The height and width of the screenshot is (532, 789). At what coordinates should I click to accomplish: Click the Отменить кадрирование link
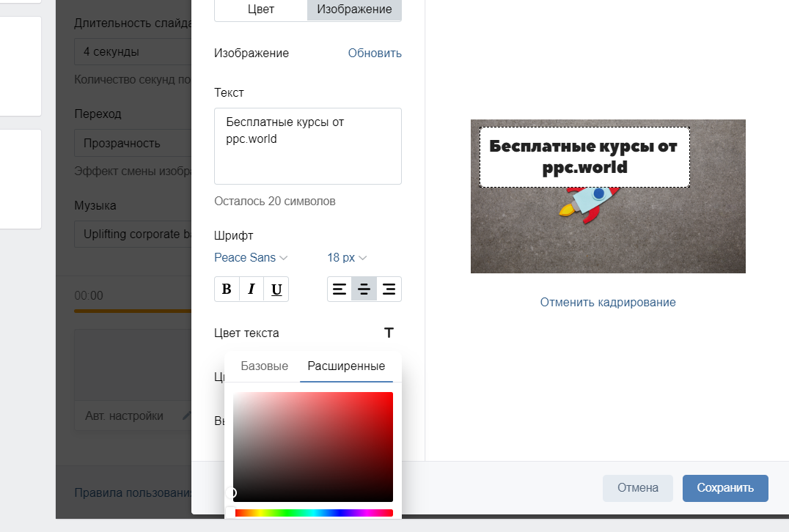[x=607, y=302]
